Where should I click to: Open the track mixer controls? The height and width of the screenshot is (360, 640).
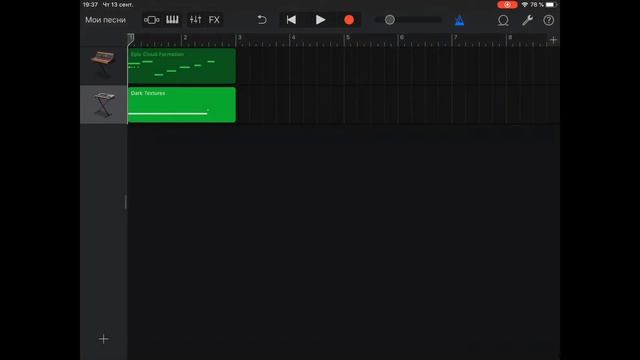196,20
